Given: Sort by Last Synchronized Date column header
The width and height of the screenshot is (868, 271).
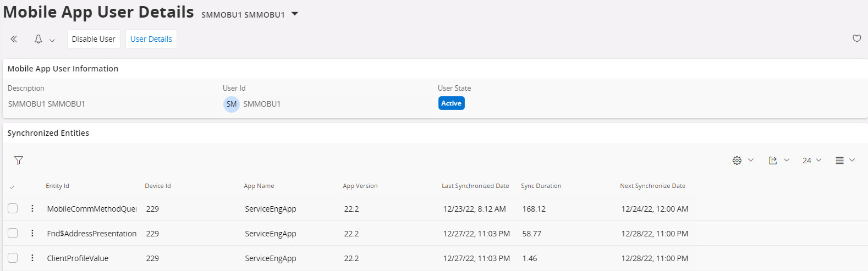Looking at the screenshot, I should pos(475,186).
